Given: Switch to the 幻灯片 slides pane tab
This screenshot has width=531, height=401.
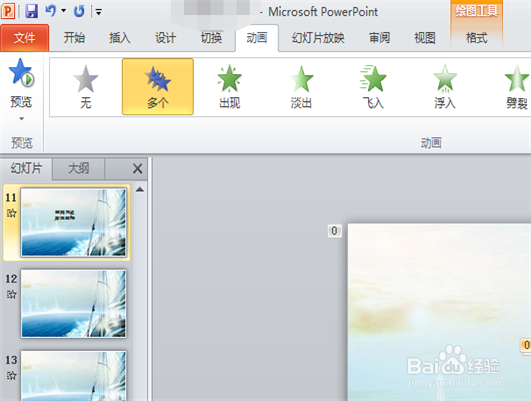Looking at the screenshot, I should 26,168.
